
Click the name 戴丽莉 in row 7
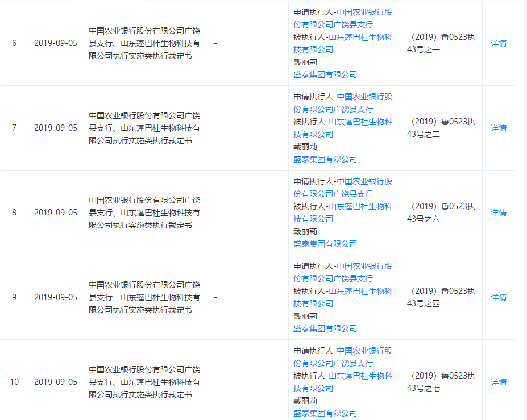point(305,147)
